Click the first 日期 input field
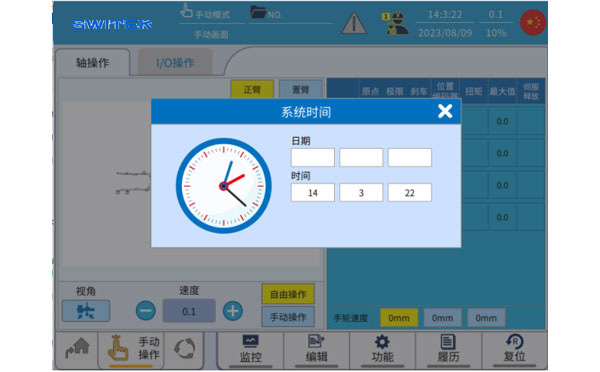This screenshot has height=372, width=600. [313, 157]
